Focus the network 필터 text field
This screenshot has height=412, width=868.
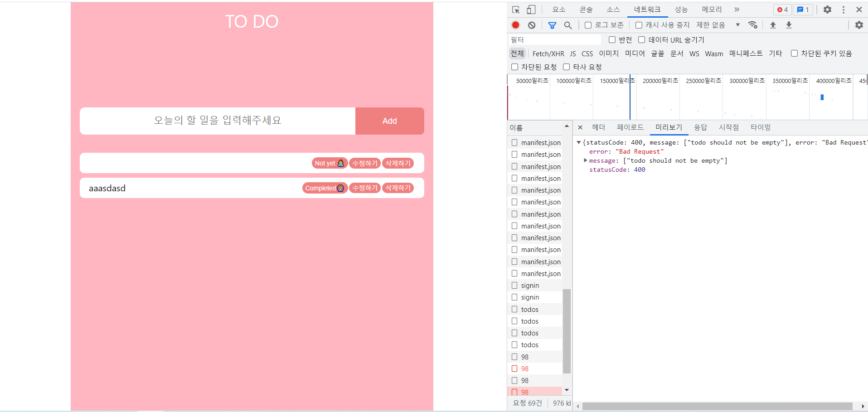click(555, 40)
